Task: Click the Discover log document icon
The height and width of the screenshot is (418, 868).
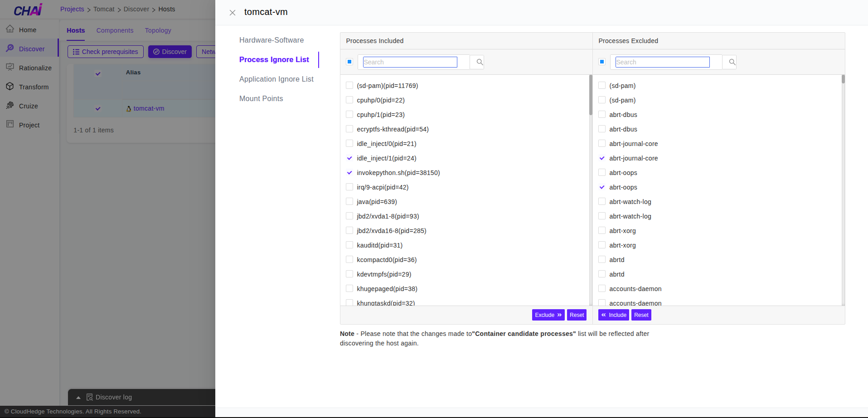Action: (89, 397)
